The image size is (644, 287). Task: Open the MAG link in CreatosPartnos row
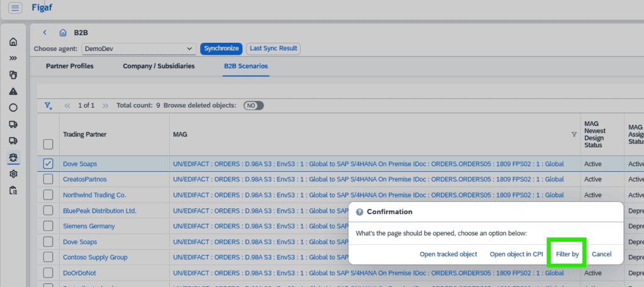369,179
